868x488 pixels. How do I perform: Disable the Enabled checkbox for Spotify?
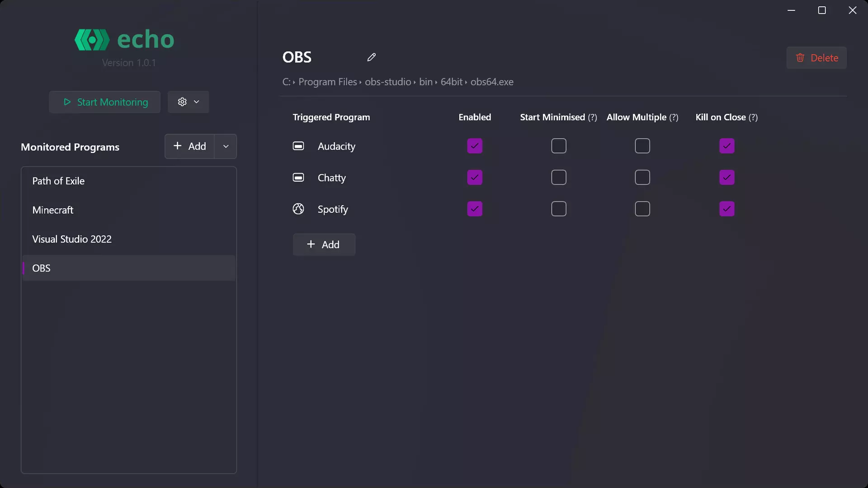(x=475, y=209)
